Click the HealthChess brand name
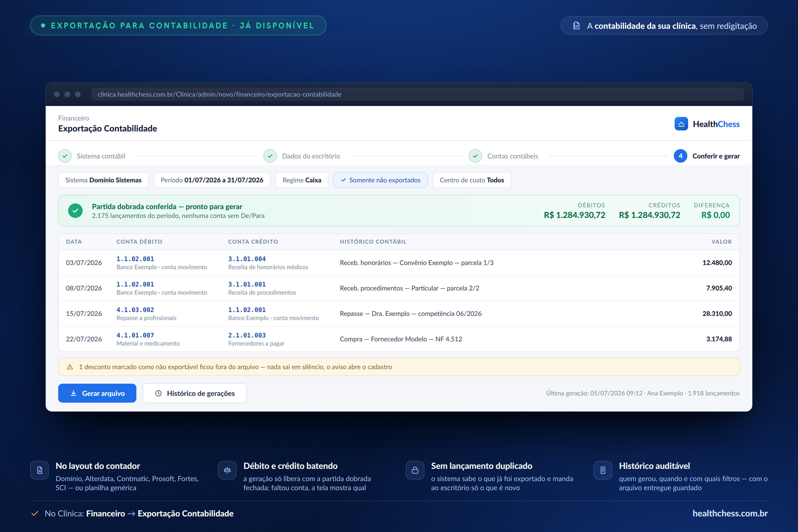The width and height of the screenshot is (798, 532). [716, 124]
